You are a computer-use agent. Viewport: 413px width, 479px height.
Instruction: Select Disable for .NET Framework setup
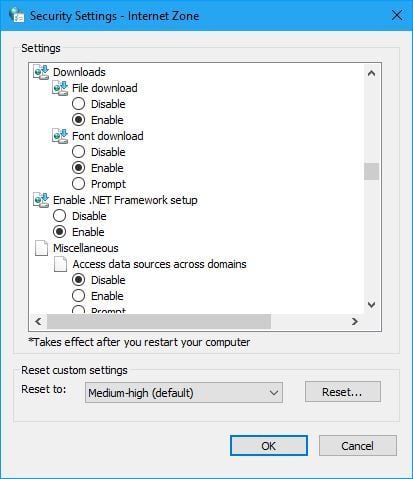(59, 216)
